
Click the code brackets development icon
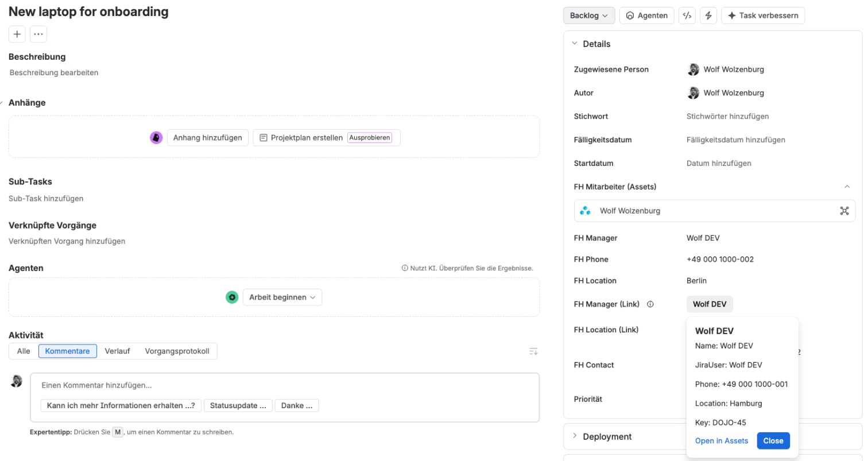click(x=686, y=16)
